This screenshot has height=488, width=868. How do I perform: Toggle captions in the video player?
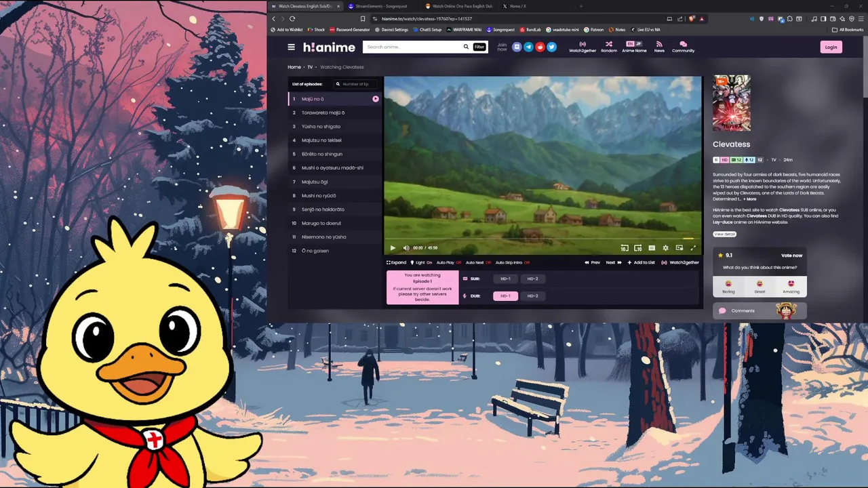point(652,248)
